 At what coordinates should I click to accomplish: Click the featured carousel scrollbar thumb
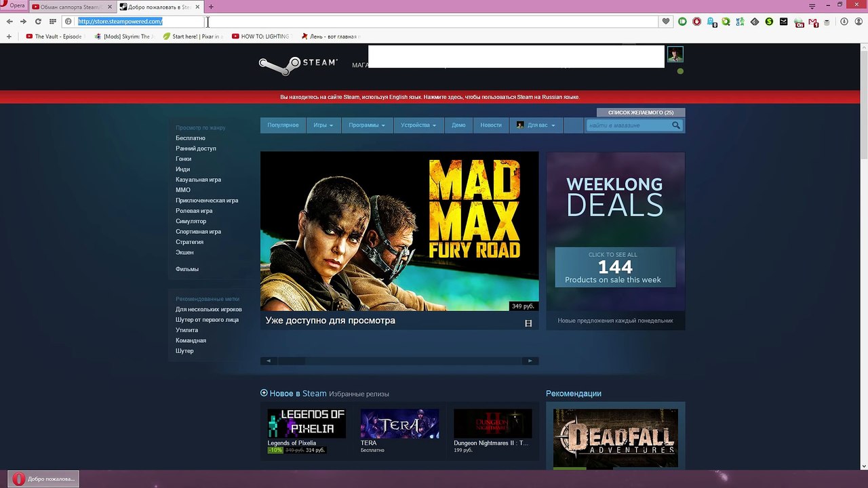(292, 361)
